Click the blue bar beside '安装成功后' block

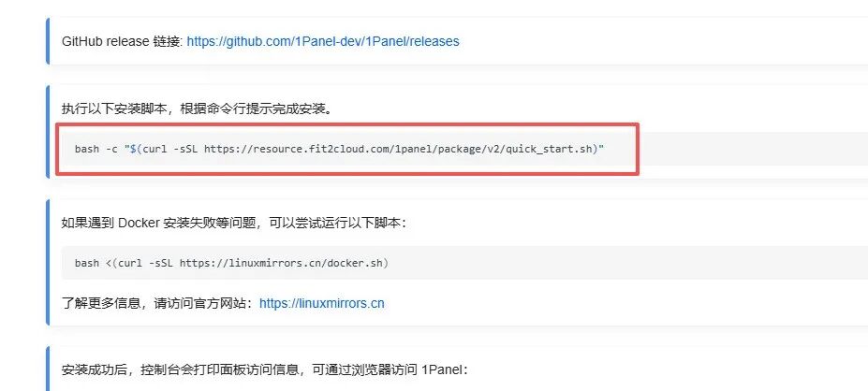tap(48, 369)
